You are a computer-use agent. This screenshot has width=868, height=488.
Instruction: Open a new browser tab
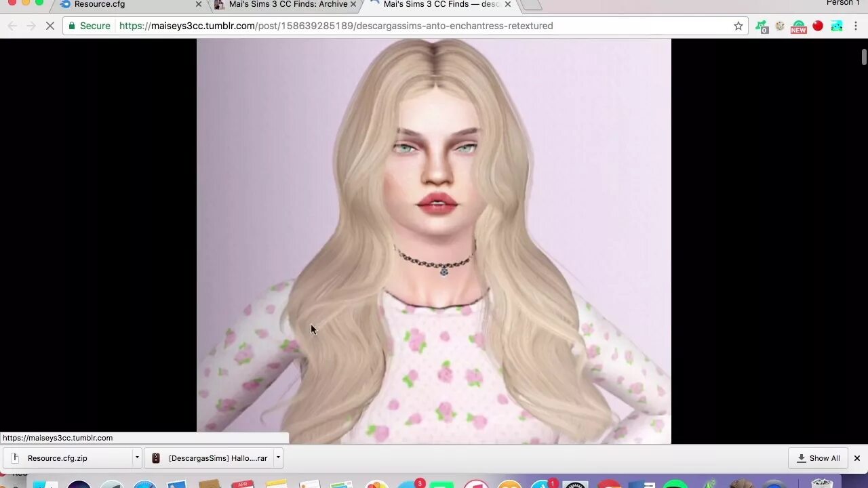point(531,4)
